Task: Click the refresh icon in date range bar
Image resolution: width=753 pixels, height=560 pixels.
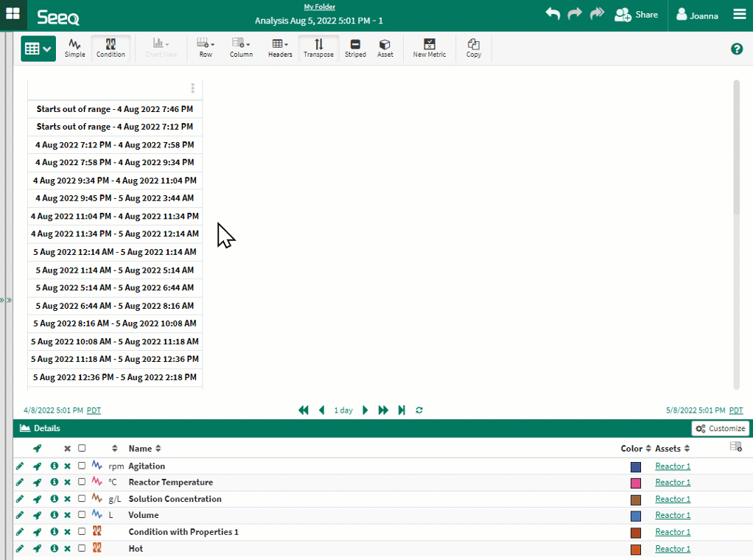Action: (419, 410)
